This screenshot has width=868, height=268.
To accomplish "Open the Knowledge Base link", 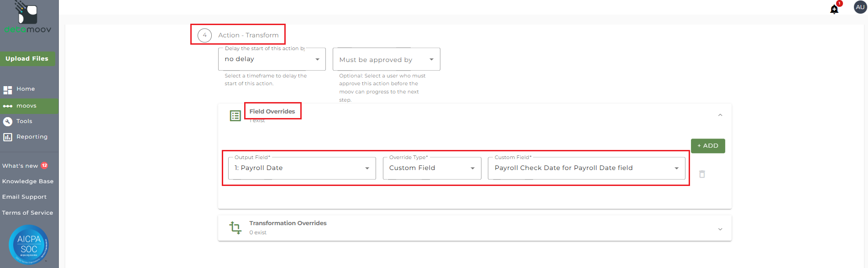I will tap(28, 181).
